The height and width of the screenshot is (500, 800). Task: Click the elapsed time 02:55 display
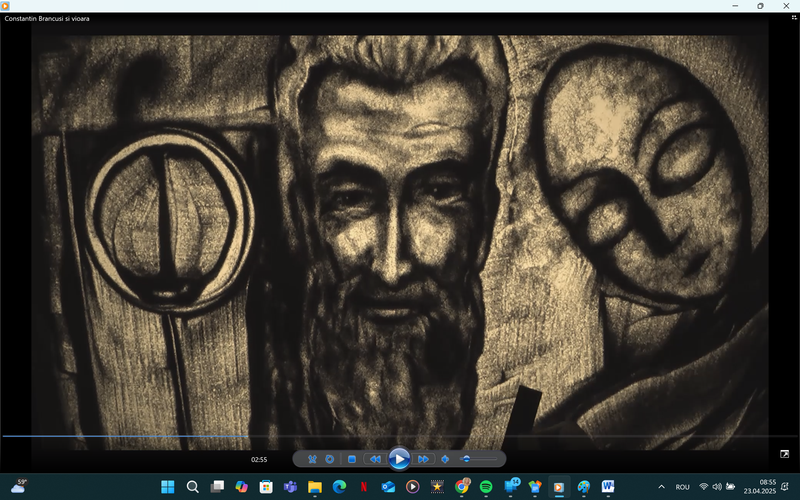click(x=259, y=460)
